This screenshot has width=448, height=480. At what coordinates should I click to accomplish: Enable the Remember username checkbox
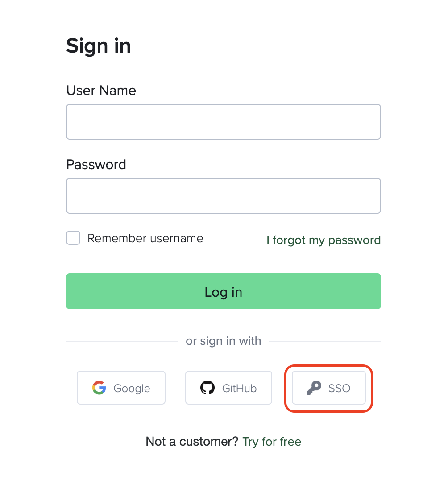[x=73, y=238]
